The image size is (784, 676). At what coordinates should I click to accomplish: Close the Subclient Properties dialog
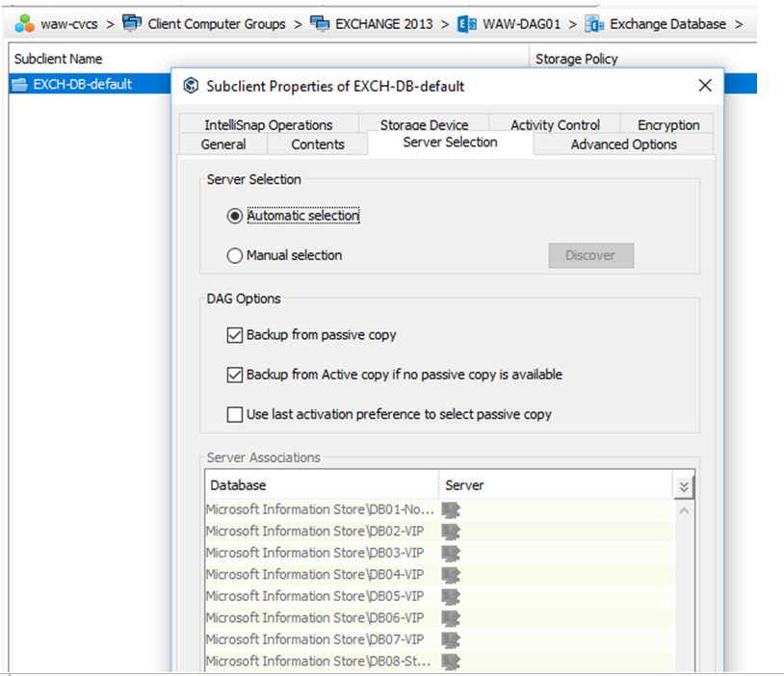[705, 86]
